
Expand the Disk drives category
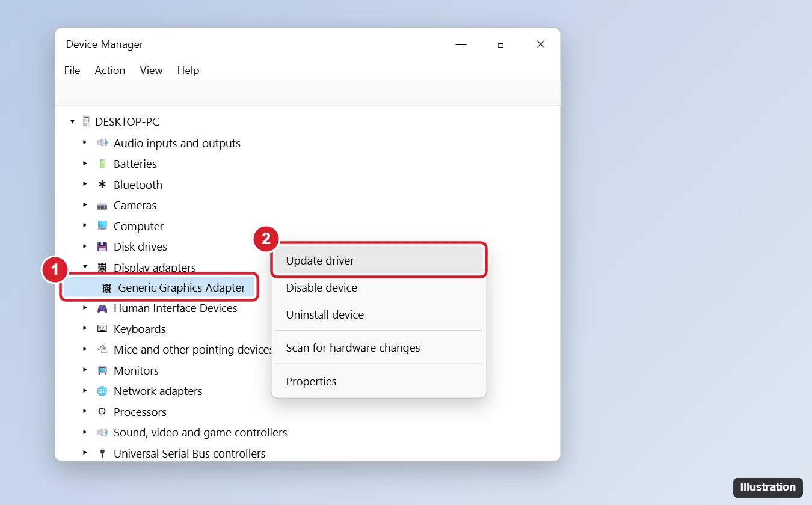[85, 246]
